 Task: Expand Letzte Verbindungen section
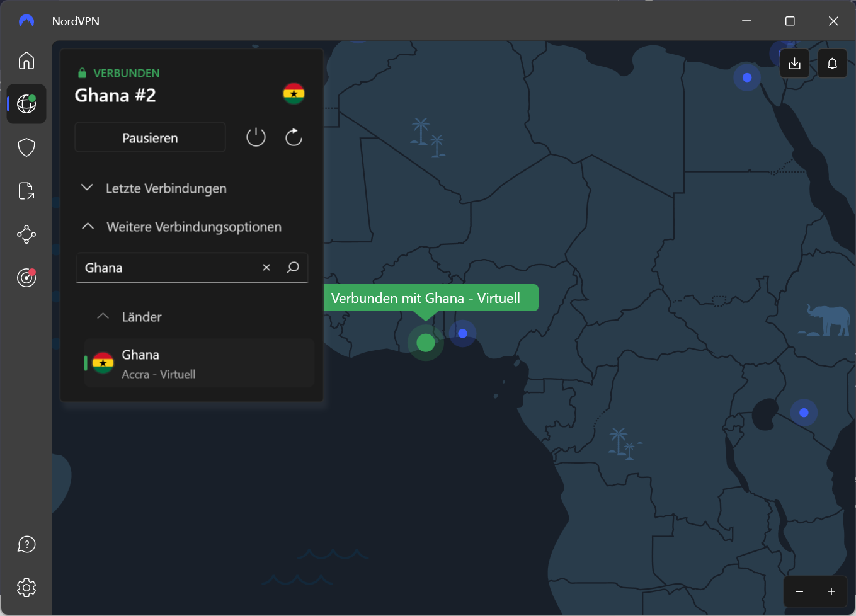(x=154, y=188)
